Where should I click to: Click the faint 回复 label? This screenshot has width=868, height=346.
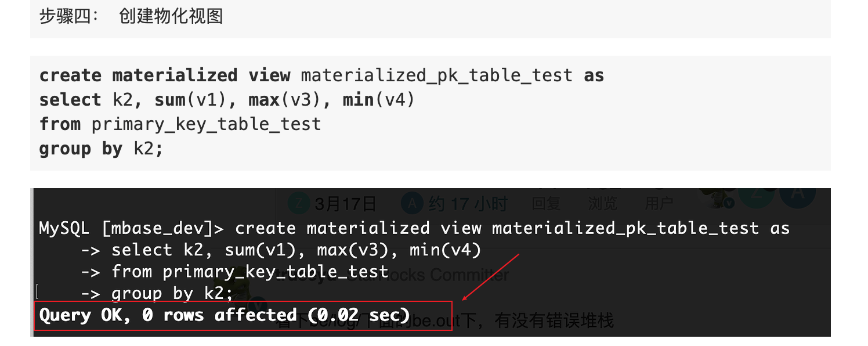click(x=546, y=203)
